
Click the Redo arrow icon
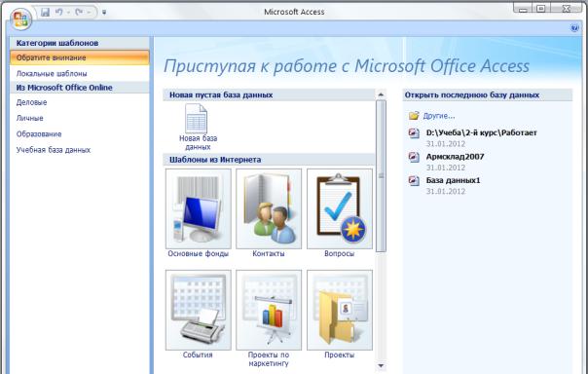point(79,12)
